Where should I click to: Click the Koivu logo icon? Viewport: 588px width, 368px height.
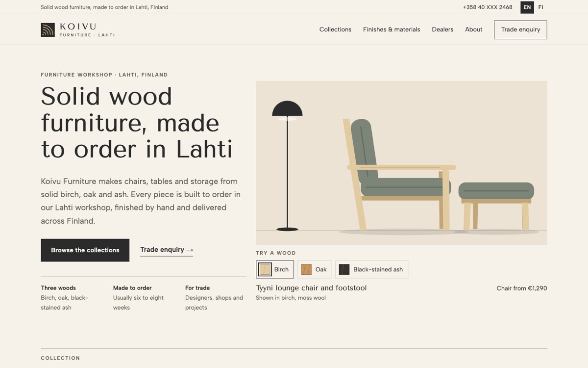48,30
